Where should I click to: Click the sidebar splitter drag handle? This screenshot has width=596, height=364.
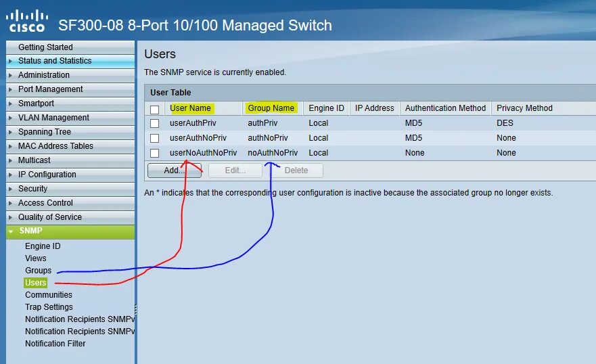tap(136, 309)
